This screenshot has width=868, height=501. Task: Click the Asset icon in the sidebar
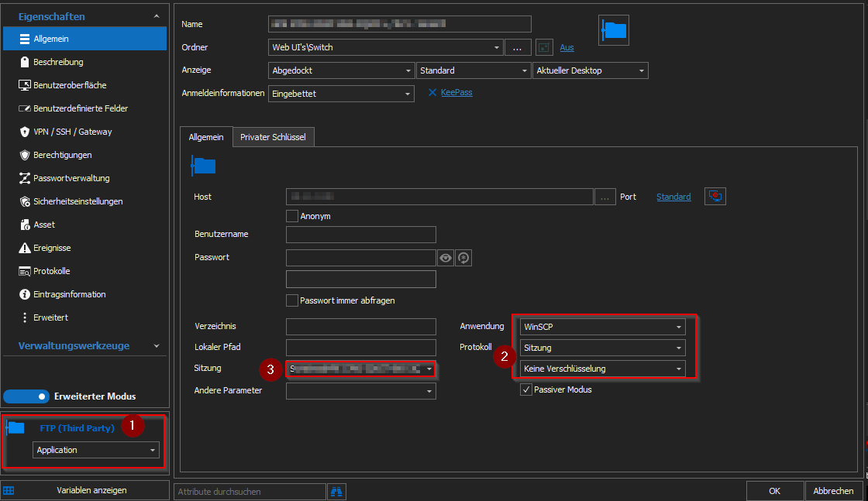click(24, 225)
